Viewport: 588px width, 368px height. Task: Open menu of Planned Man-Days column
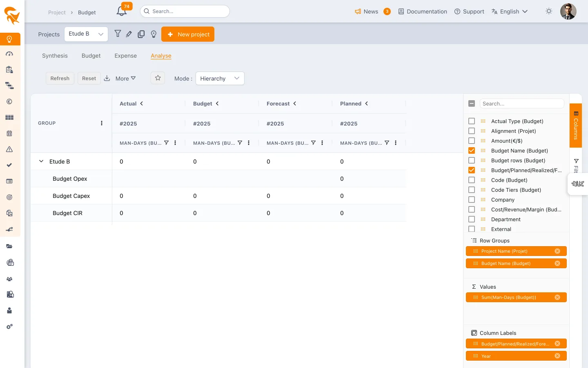396,143
